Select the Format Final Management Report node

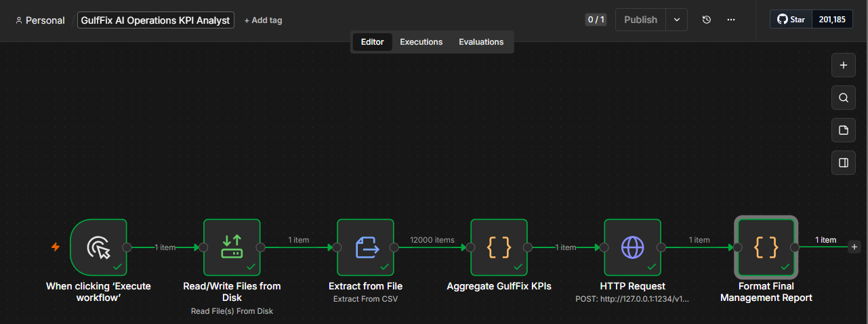point(766,247)
